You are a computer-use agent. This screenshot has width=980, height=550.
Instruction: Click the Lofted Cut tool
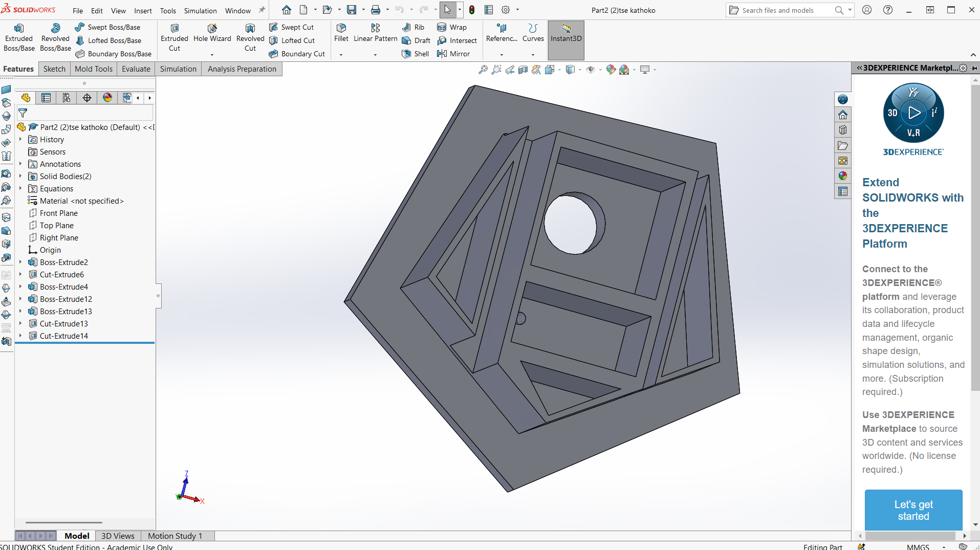click(x=292, y=40)
